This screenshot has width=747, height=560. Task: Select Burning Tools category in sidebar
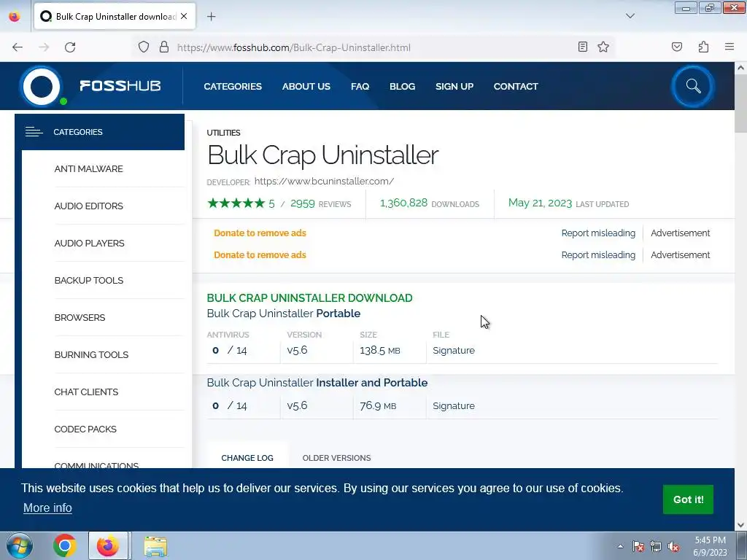click(x=91, y=355)
